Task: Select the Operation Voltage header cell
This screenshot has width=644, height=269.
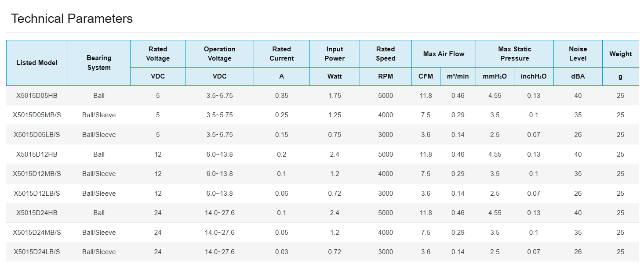Action: pyautogui.click(x=219, y=54)
